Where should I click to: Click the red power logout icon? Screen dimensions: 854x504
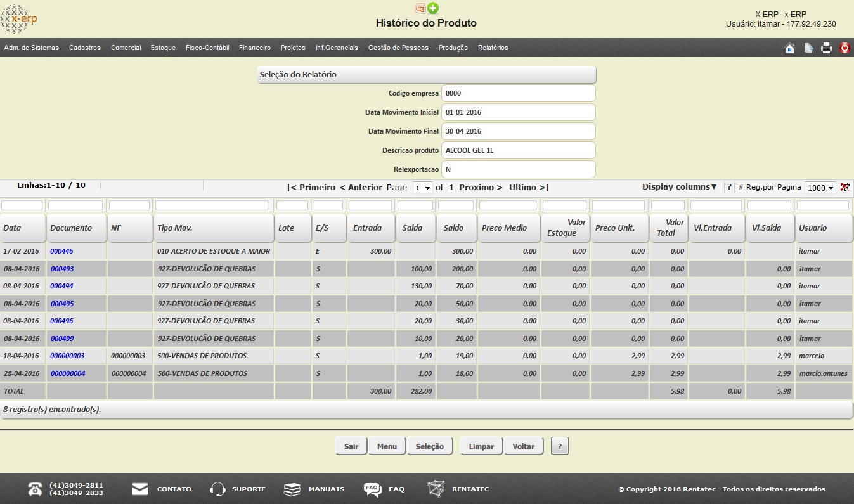844,48
